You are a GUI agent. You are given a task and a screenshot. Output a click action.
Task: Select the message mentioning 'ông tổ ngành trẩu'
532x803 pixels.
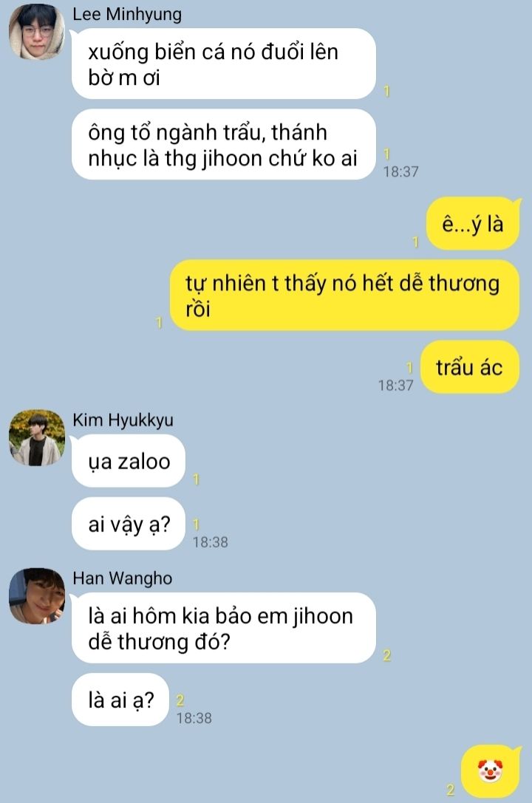(x=224, y=144)
